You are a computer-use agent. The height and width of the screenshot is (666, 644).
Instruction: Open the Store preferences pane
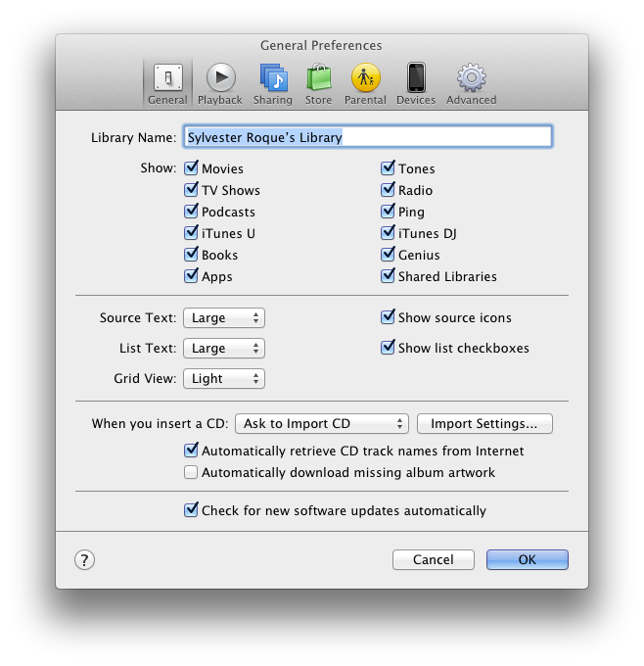(318, 83)
